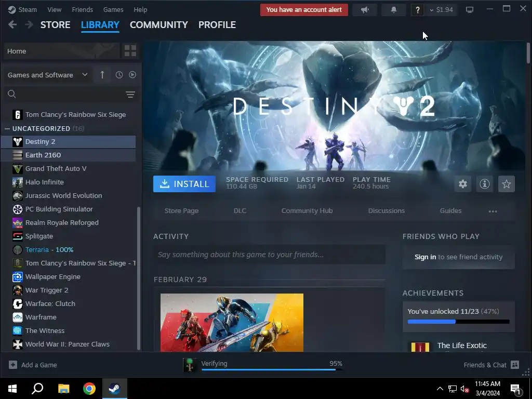Viewport: 532px width, 399px height.
Task: Select Terraria - 100% in the list
Action: (68, 250)
